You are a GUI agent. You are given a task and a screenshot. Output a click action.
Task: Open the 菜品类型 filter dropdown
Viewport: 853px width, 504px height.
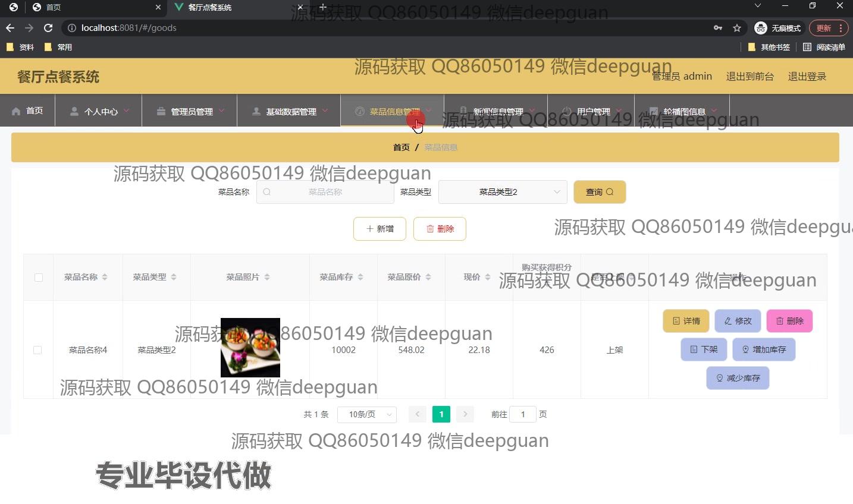coord(502,192)
